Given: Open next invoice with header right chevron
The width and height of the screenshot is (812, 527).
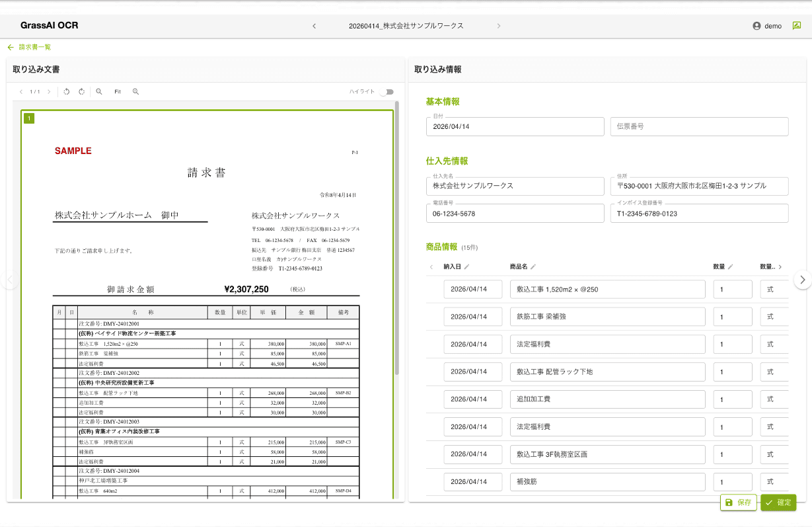Looking at the screenshot, I should [x=498, y=26].
